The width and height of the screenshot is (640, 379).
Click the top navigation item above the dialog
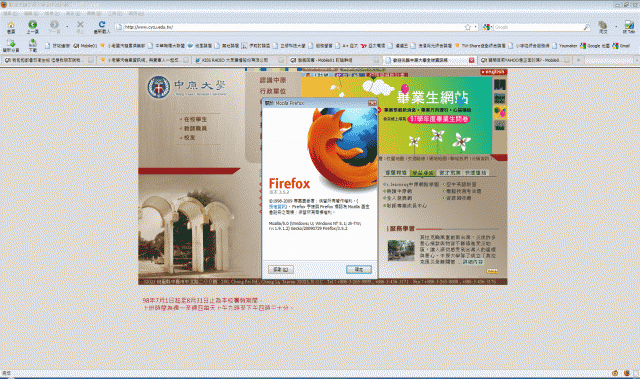(x=273, y=80)
